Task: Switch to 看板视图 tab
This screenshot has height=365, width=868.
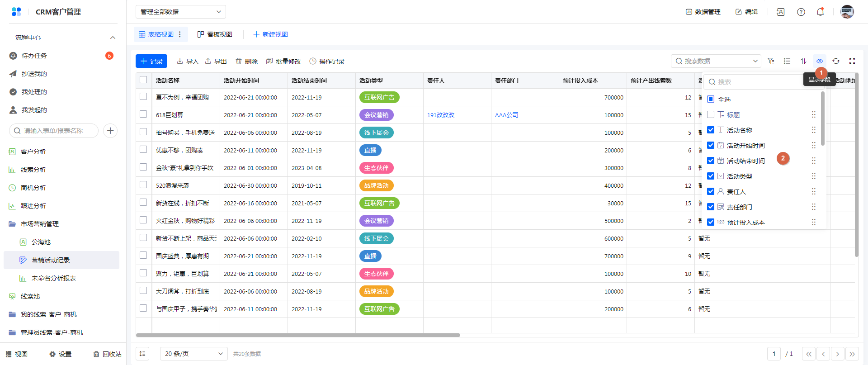Action: tap(215, 34)
